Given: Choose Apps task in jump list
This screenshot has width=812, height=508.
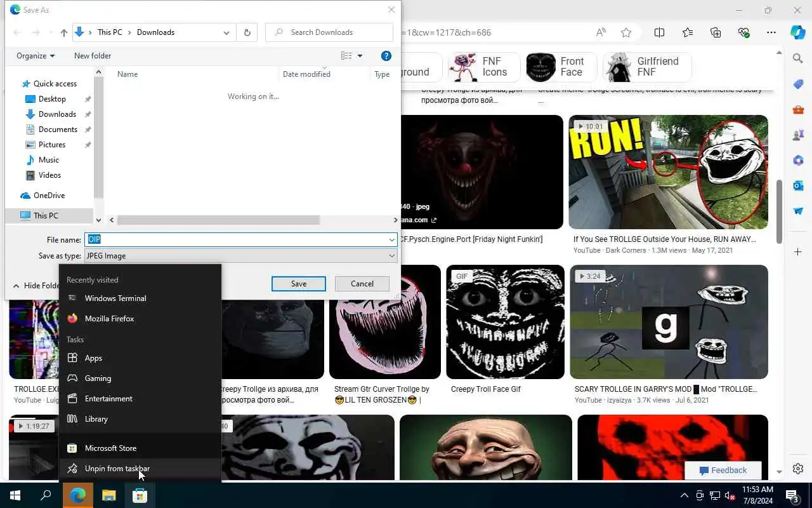Looking at the screenshot, I should pyautogui.click(x=140, y=358).
